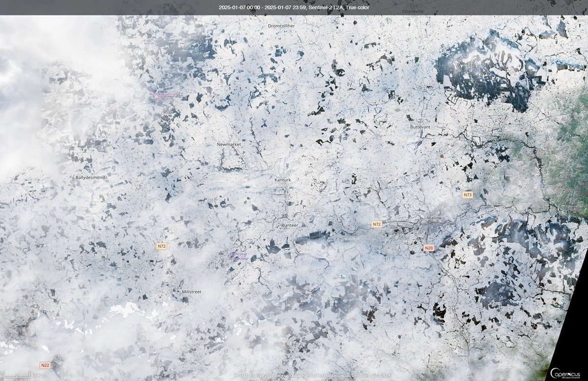Select the Millstreet town label
The height and width of the screenshot is (381, 588).
(x=192, y=291)
